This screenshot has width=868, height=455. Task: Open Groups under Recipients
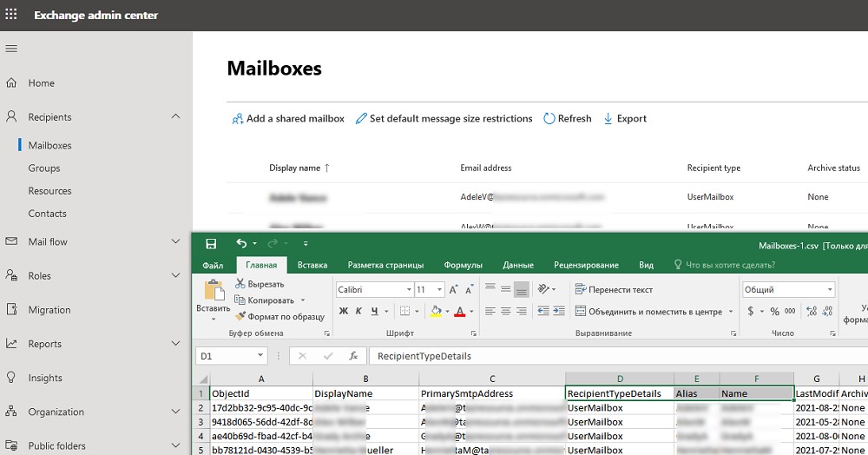[x=44, y=168]
